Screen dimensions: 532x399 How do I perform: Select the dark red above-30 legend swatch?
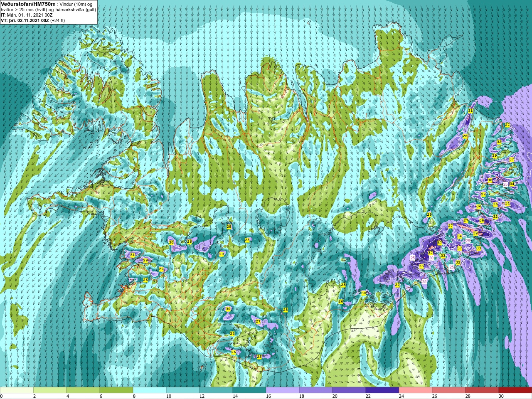[515, 390]
